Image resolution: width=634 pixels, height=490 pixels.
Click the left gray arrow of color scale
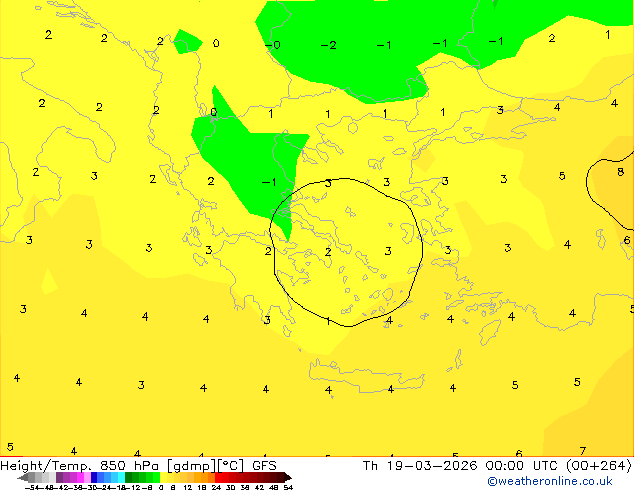point(22,477)
